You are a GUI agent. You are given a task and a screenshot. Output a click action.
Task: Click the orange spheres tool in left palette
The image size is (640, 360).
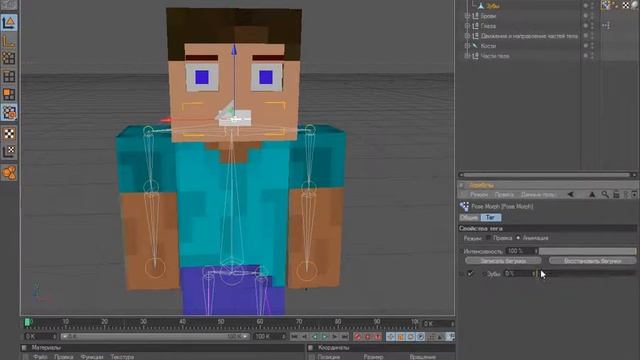coord(9,172)
